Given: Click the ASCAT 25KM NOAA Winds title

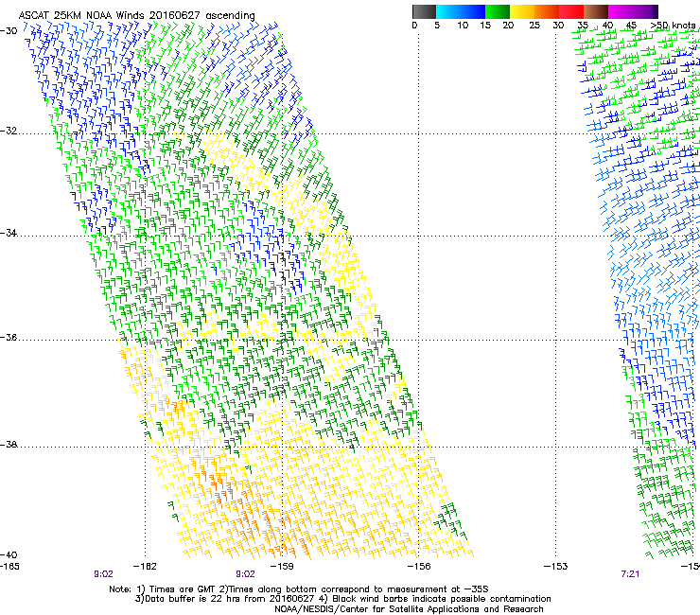Looking at the screenshot, I should [136, 16].
